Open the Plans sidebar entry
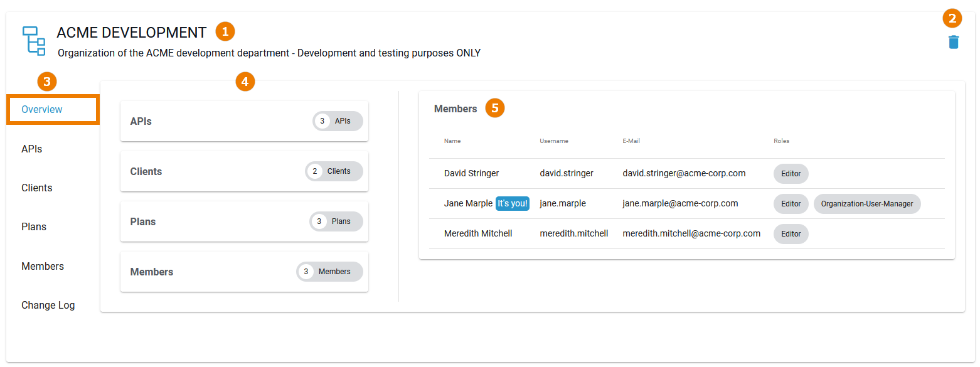 pos(33,226)
